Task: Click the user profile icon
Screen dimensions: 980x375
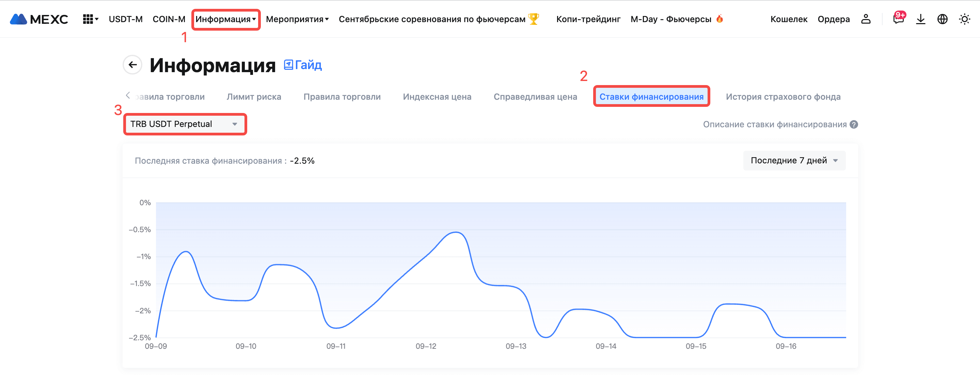Action: pyautogui.click(x=866, y=19)
